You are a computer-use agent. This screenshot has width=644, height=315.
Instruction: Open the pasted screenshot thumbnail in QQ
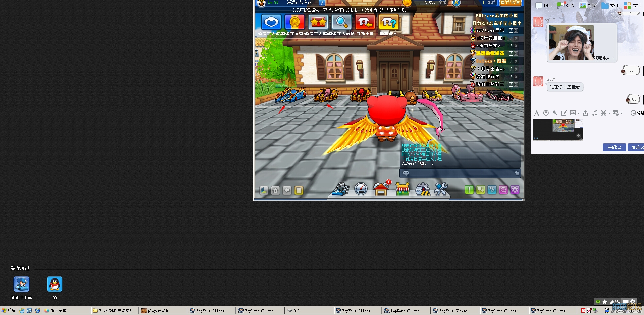558,130
